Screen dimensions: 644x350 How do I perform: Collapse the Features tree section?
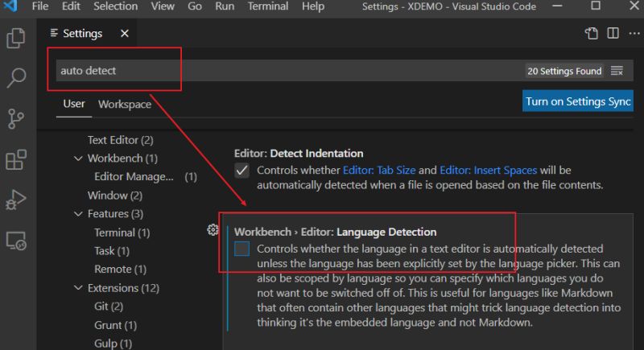point(78,214)
